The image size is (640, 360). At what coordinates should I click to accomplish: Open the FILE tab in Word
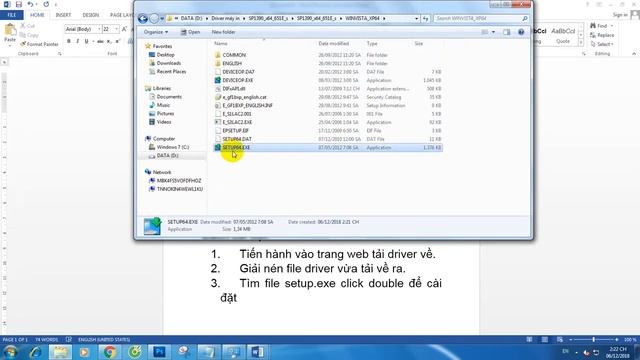(x=12, y=15)
